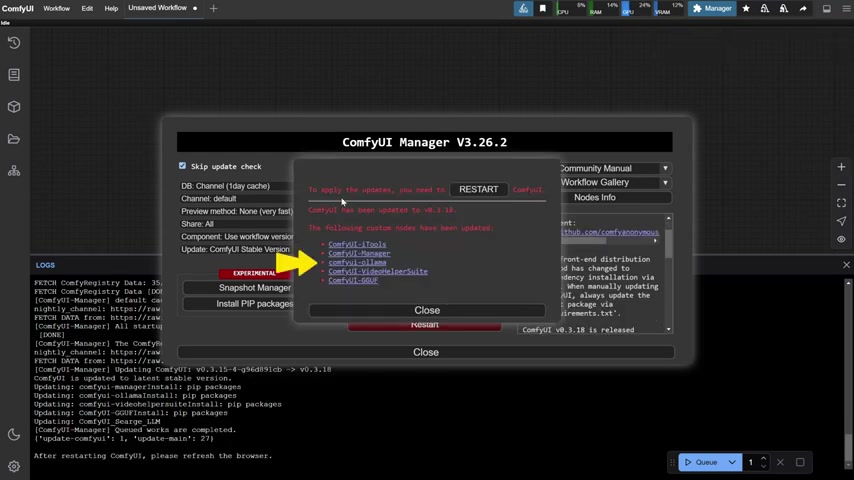854x480 pixels.
Task: Close the ComfyUI Manager dialog
Action: (426, 352)
